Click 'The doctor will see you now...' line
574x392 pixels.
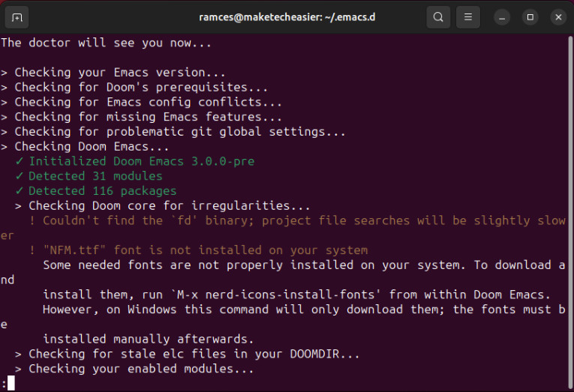106,43
